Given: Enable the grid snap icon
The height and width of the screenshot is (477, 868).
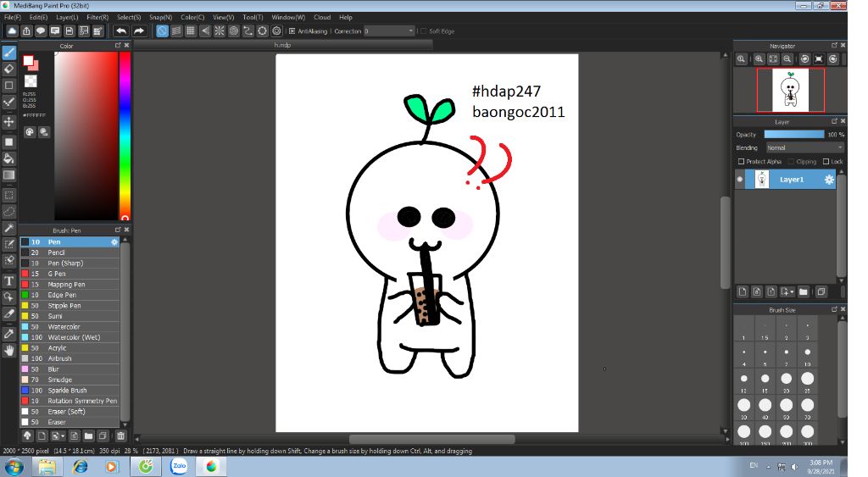Looking at the screenshot, I should click(x=191, y=31).
